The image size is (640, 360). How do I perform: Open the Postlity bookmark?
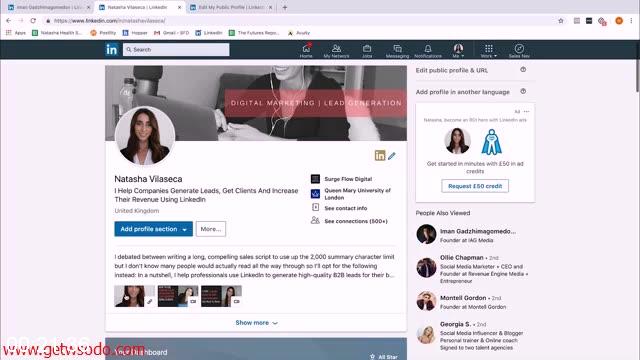tap(103, 33)
